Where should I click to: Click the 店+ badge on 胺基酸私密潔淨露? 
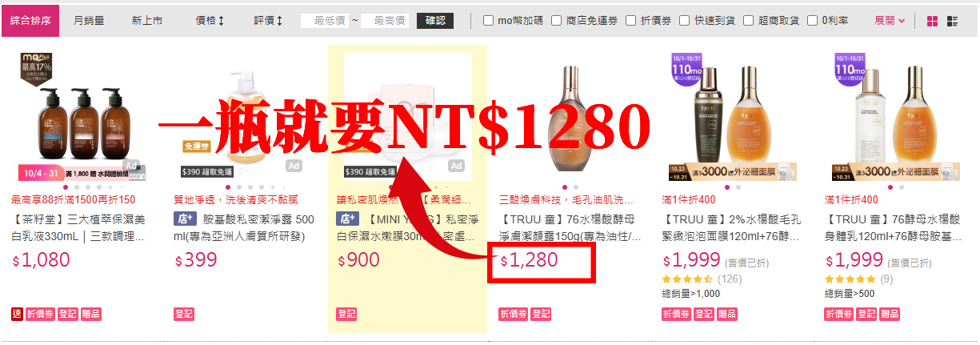point(186,219)
